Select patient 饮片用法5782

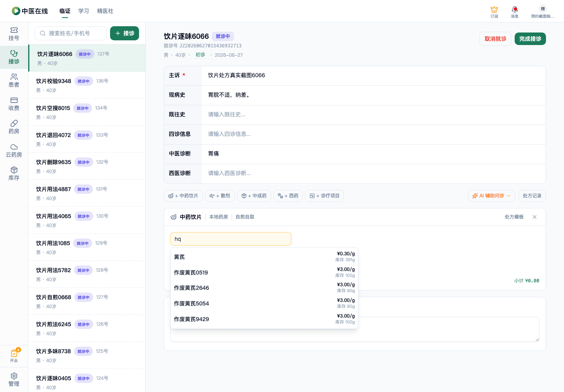point(87,274)
